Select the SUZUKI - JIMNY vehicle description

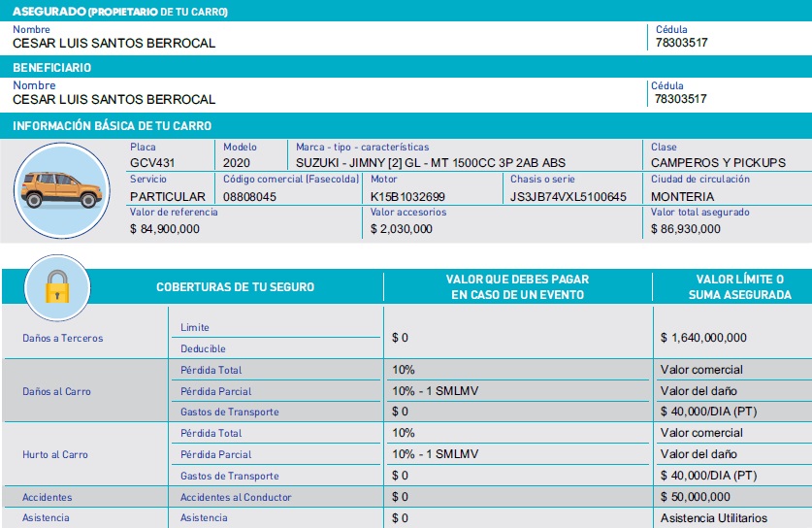coord(430,163)
